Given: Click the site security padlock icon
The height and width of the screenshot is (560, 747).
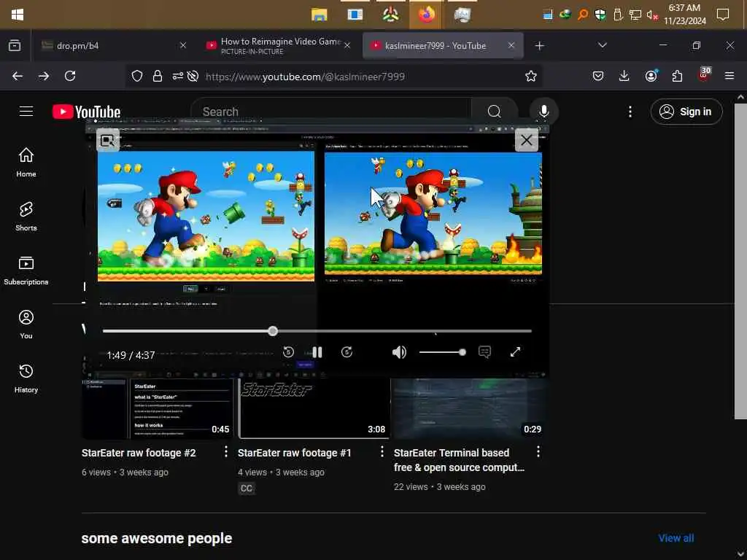Looking at the screenshot, I should point(158,76).
